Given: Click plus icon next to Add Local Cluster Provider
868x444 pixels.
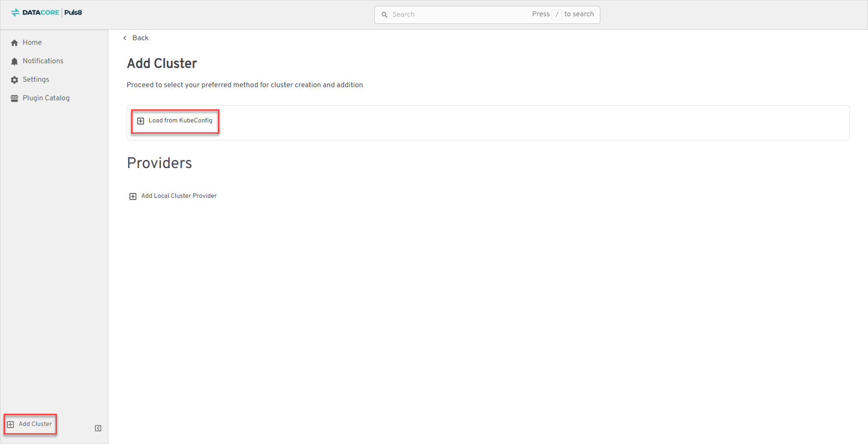Looking at the screenshot, I should tap(133, 196).
